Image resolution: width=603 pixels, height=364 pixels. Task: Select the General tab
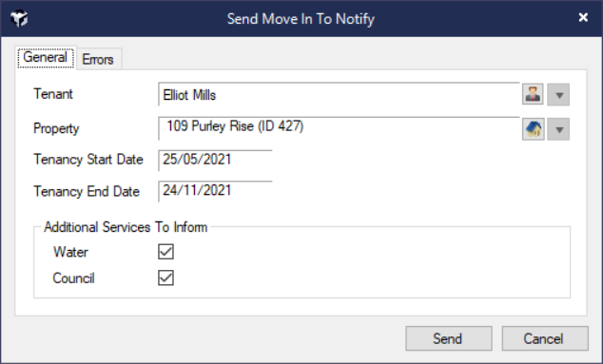coord(46,58)
